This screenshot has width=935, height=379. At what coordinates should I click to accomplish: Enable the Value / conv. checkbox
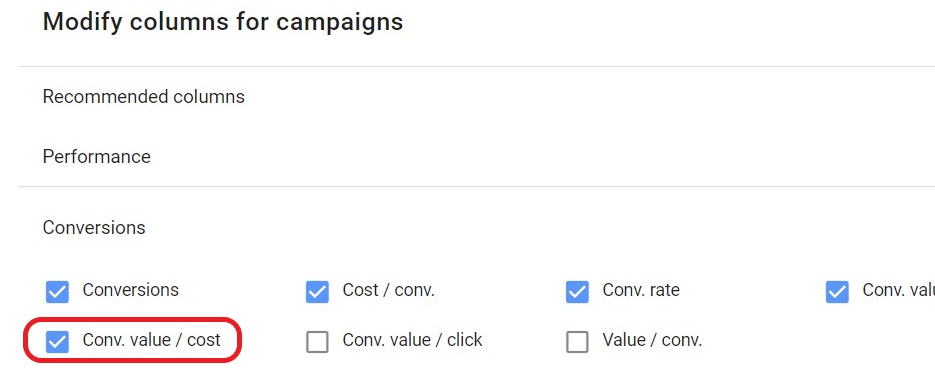coord(577,342)
